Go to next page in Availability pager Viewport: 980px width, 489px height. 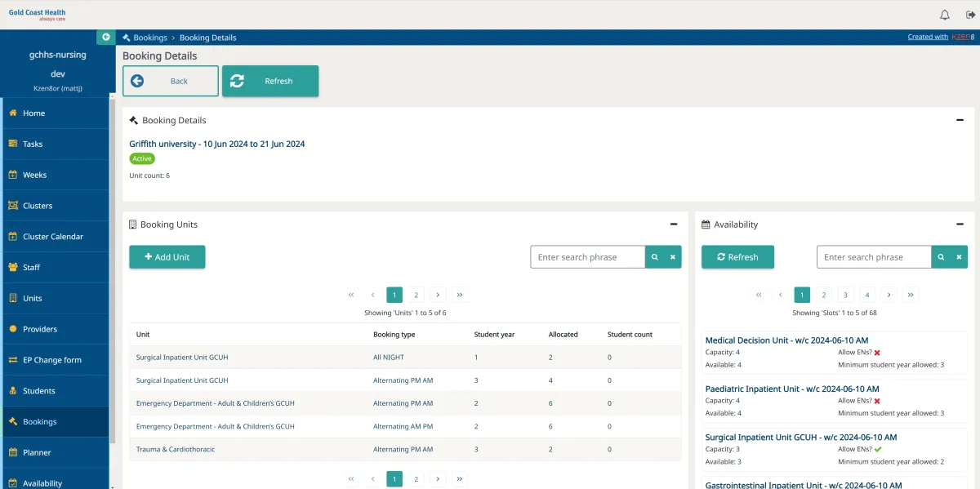pyautogui.click(x=889, y=295)
